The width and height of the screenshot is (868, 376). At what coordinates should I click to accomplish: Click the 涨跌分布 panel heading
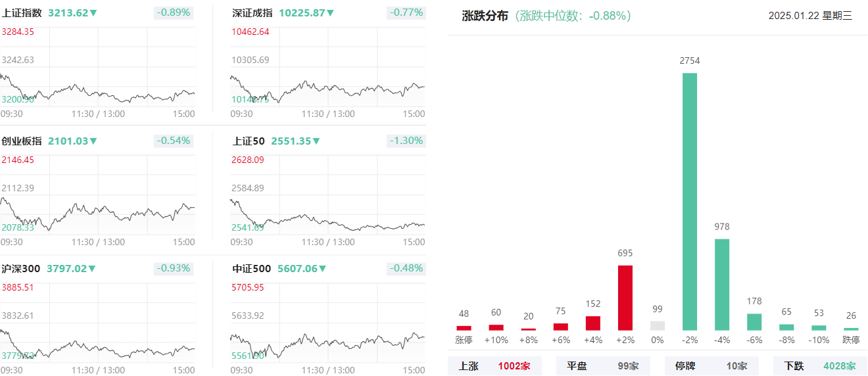[485, 16]
